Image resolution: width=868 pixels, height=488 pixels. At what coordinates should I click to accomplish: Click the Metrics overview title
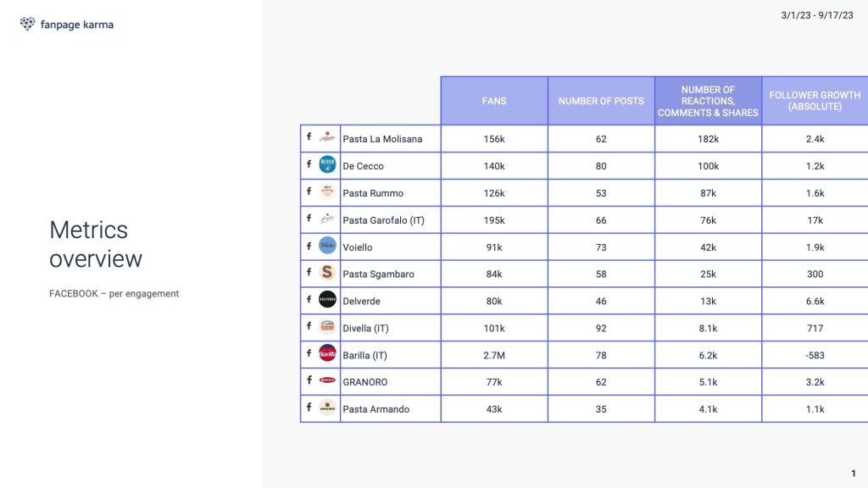(96, 244)
